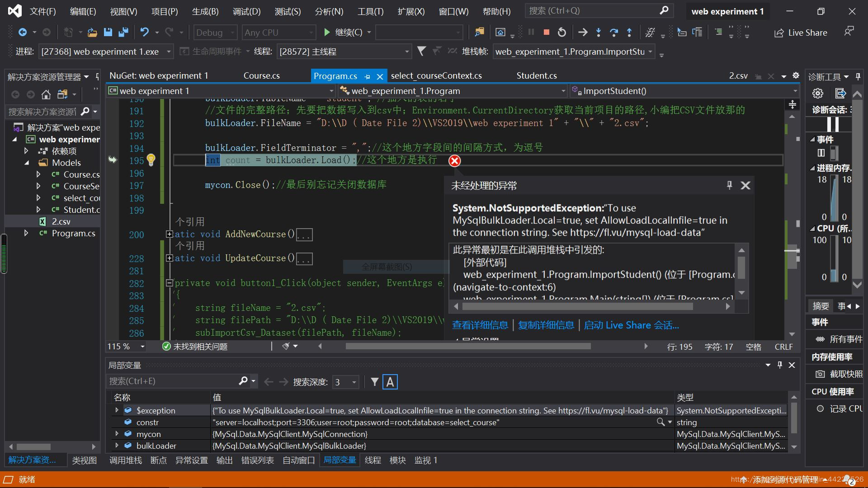868x488 pixels.
Task: Click the Find in Files folder icon
Action: [479, 33]
